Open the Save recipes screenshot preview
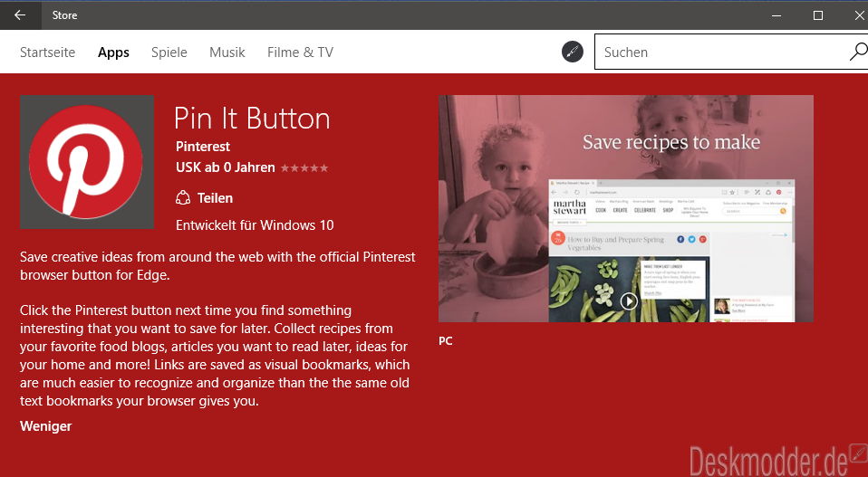Screen dimensions: 868x477 (x=625, y=208)
